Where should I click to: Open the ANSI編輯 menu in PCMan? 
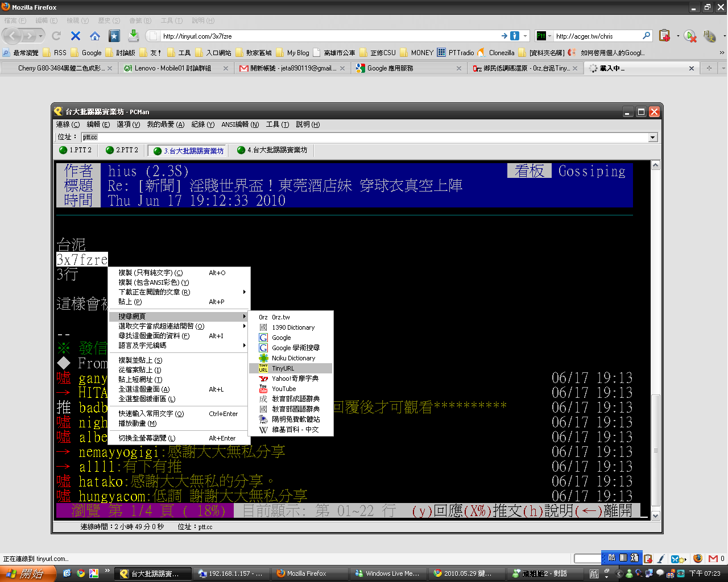[x=239, y=124]
